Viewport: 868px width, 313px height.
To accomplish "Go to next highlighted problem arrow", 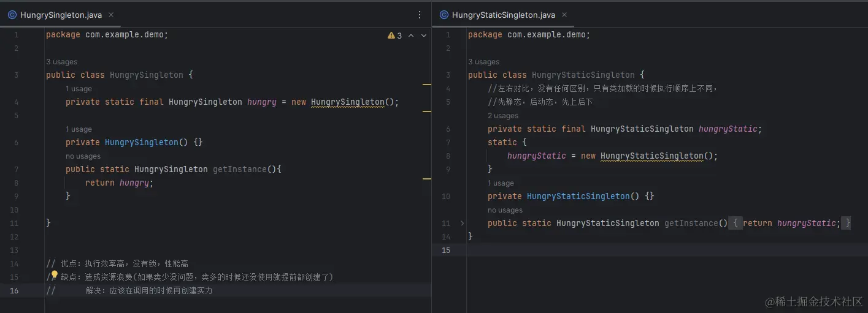I will point(423,36).
